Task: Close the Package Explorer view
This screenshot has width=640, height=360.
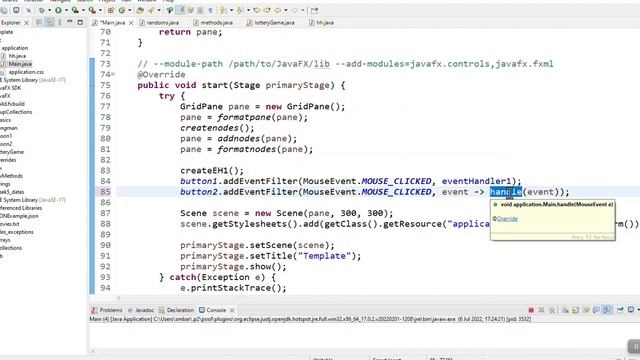Action: pos(27,23)
